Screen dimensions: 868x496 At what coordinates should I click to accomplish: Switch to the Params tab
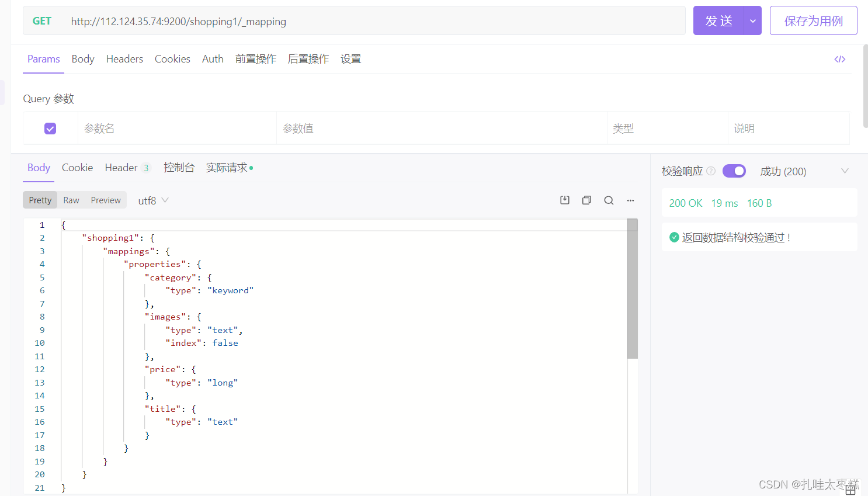click(x=44, y=59)
